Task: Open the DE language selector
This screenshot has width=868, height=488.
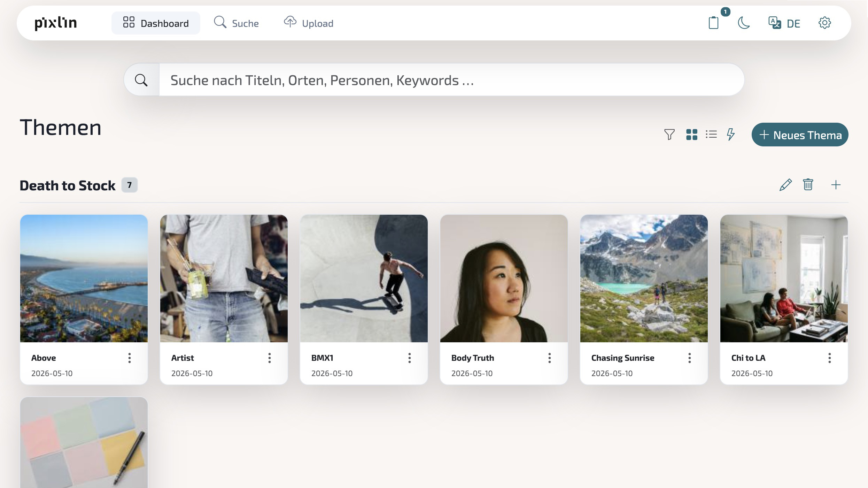Action: [784, 23]
